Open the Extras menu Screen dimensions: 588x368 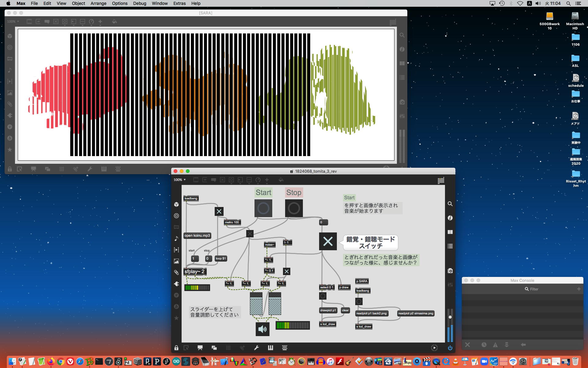[x=179, y=3]
